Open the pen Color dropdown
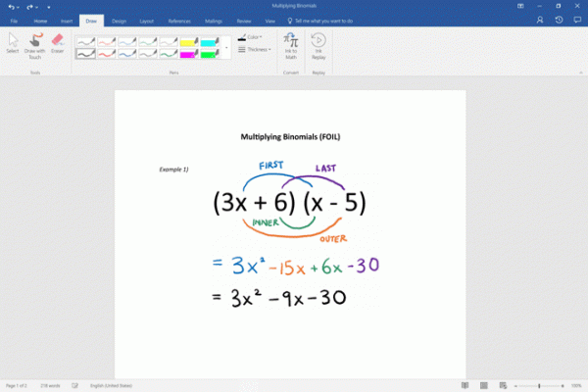The width and height of the screenshot is (588, 392). 250,37
